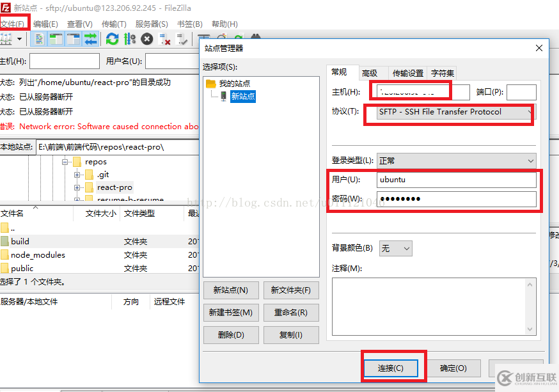Select the .git folder in local tree

point(103,175)
